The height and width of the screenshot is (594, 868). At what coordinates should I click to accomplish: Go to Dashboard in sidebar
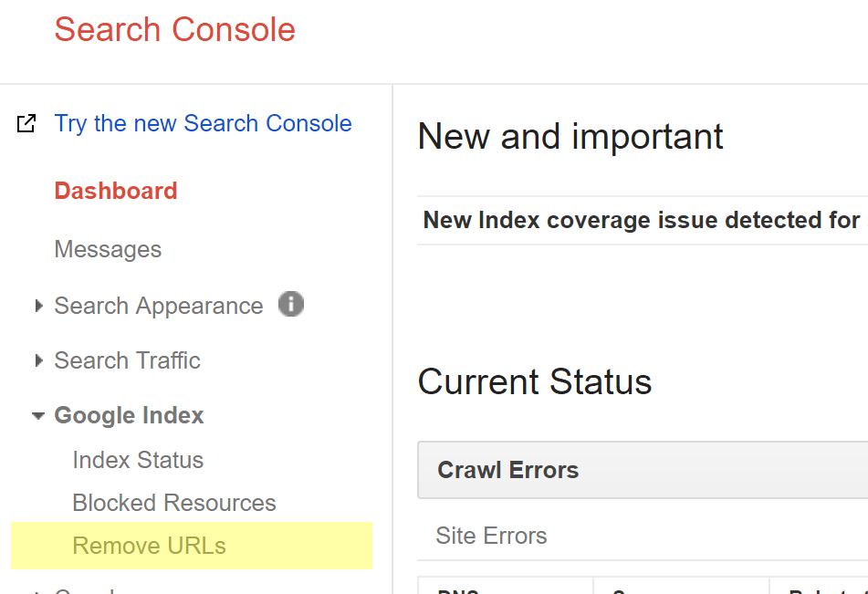point(116,191)
